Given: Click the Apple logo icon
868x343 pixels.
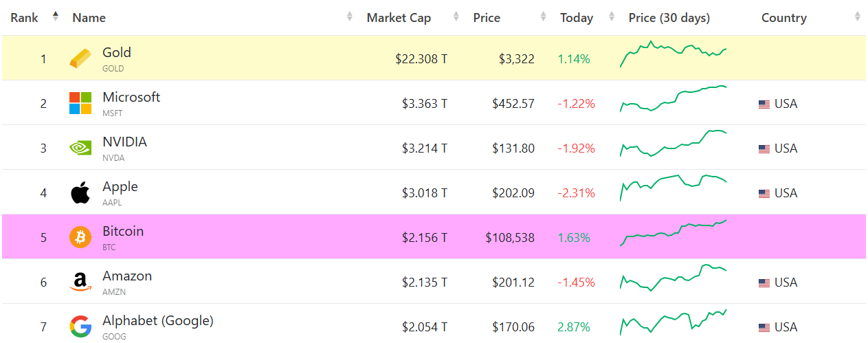Looking at the screenshot, I should click(80, 193).
